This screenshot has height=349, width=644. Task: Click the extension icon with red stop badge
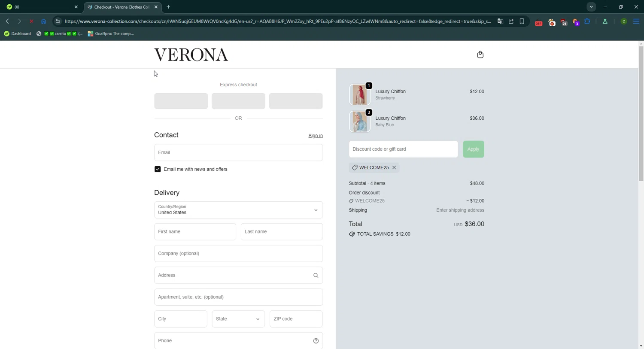point(552,22)
